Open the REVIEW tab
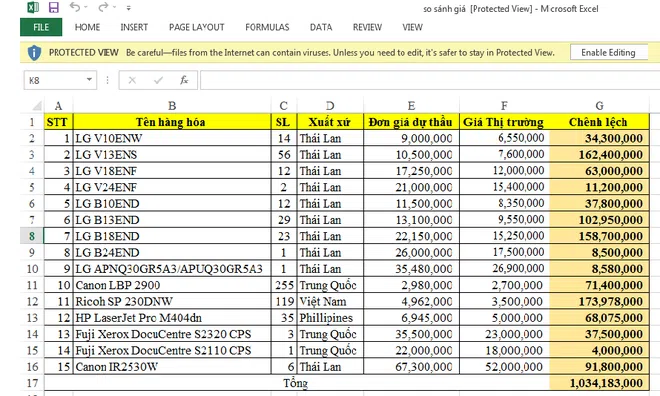Screen dimensions: 660x396 pos(367,27)
